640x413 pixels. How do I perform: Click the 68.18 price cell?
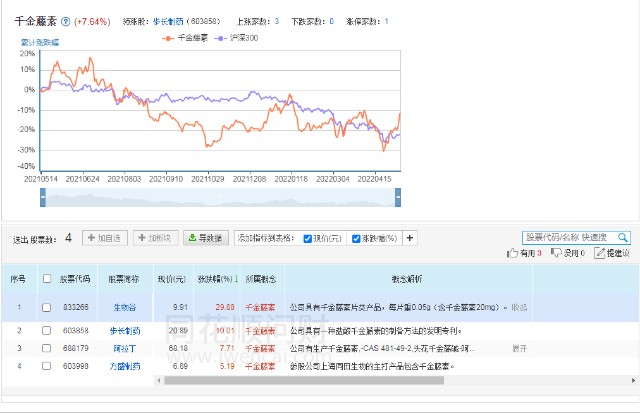(178, 349)
